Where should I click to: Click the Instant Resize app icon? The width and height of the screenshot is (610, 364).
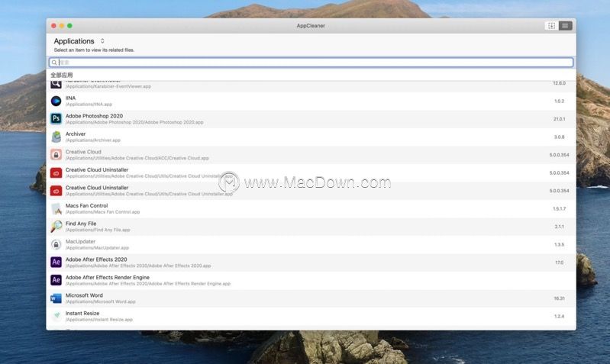pos(56,316)
